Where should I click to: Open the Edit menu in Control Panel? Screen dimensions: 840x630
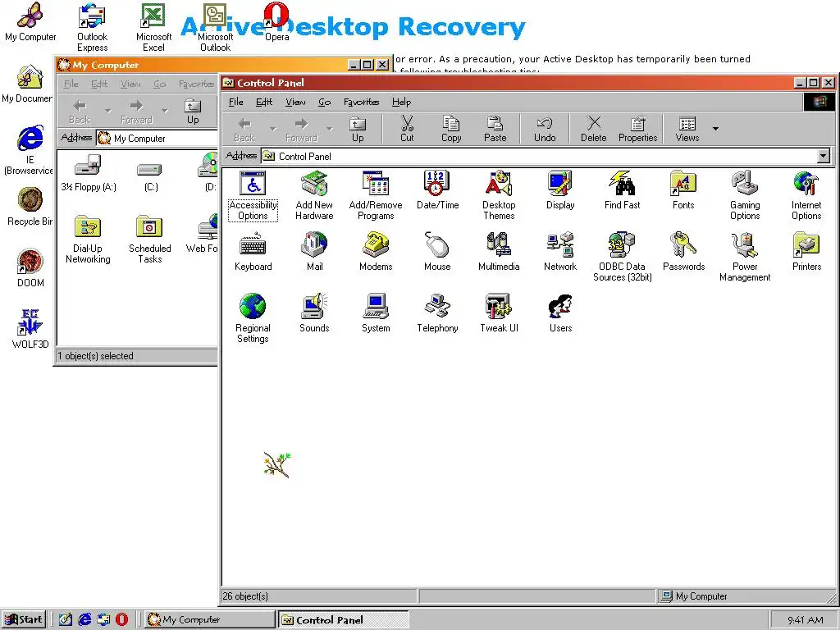pyautogui.click(x=264, y=102)
